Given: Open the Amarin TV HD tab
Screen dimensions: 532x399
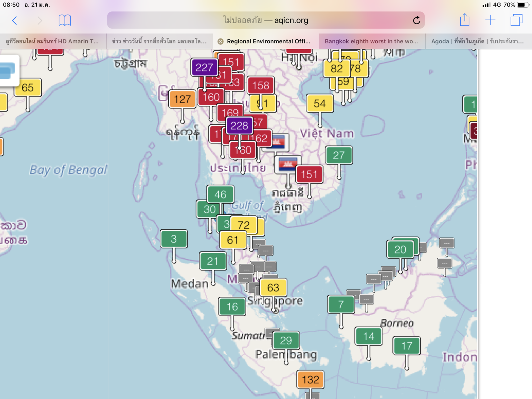Looking at the screenshot, I should coord(52,42).
